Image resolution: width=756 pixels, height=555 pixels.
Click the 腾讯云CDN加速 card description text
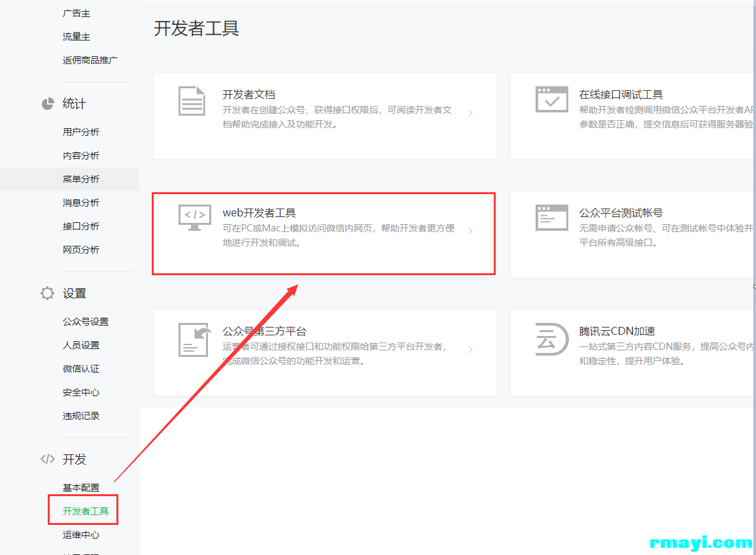(666, 354)
